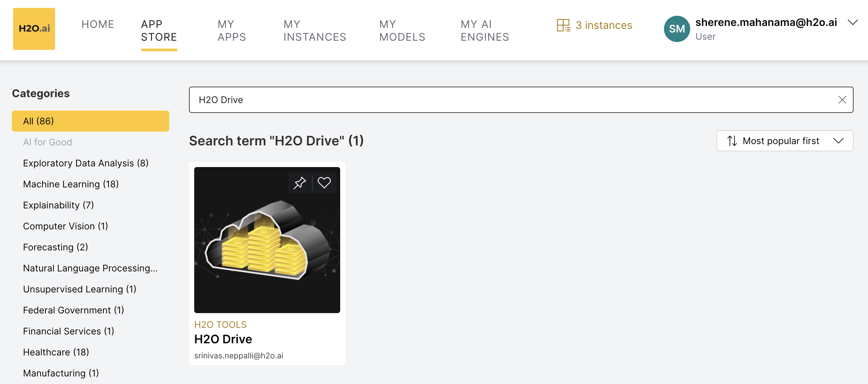This screenshot has width=868, height=384.
Task: Open the Most popular first sort dropdown
Action: tap(784, 141)
